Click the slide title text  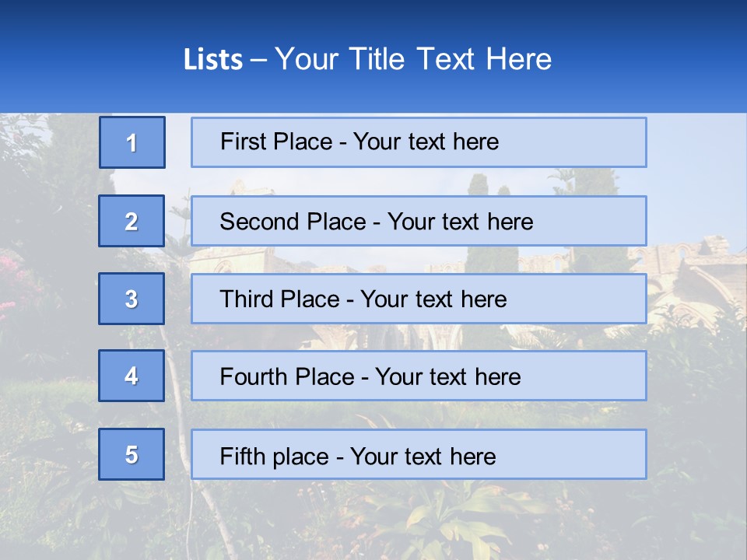tap(367, 59)
